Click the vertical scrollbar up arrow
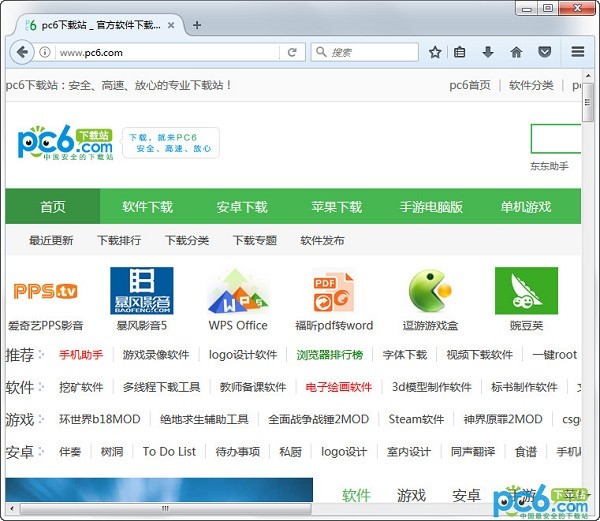 pyautogui.click(x=588, y=75)
